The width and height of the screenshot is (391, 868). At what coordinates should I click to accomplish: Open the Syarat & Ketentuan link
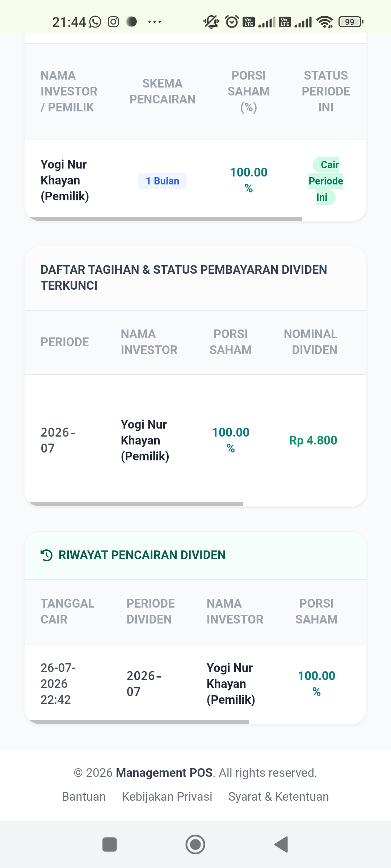pos(278,797)
